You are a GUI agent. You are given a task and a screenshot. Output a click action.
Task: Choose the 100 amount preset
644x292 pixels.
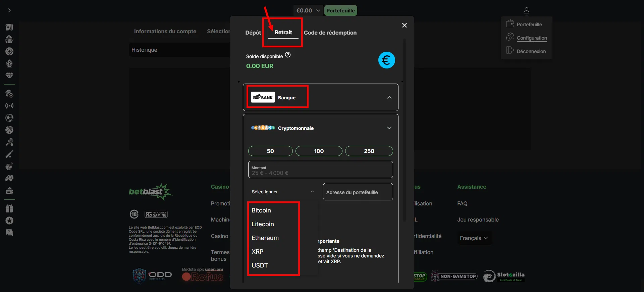[319, 151]
